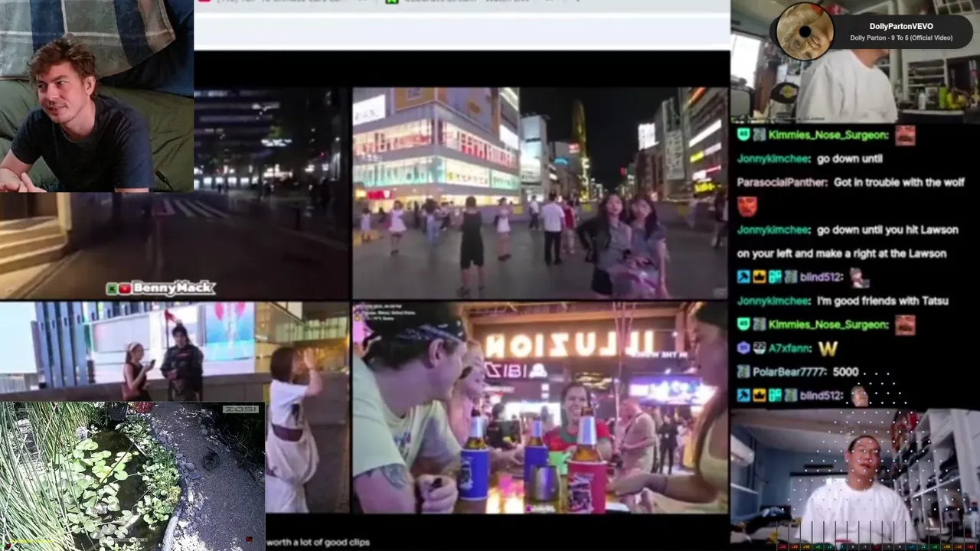Viewport: 980px width, 551px height.
Task: Select the kitchen webcam behind the DollyPartonVEVO widget
Action: pos(855,61)
